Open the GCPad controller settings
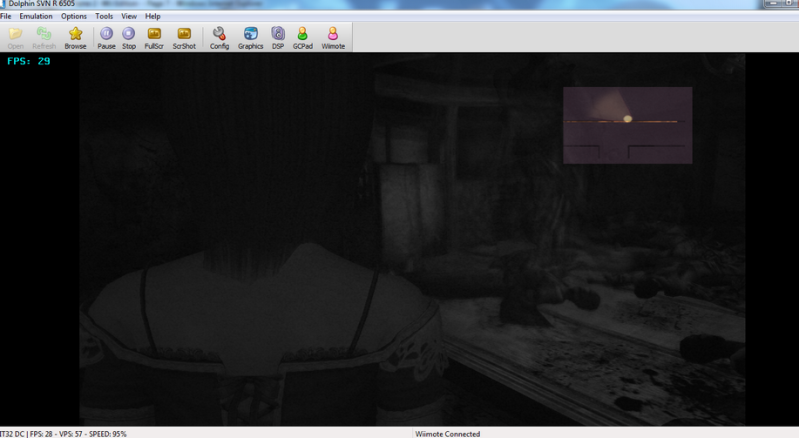The width and height of the screenshot is (799, 438). [302, 37]
